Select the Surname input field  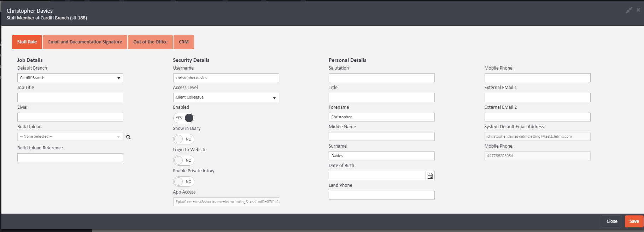coord(381,156)
